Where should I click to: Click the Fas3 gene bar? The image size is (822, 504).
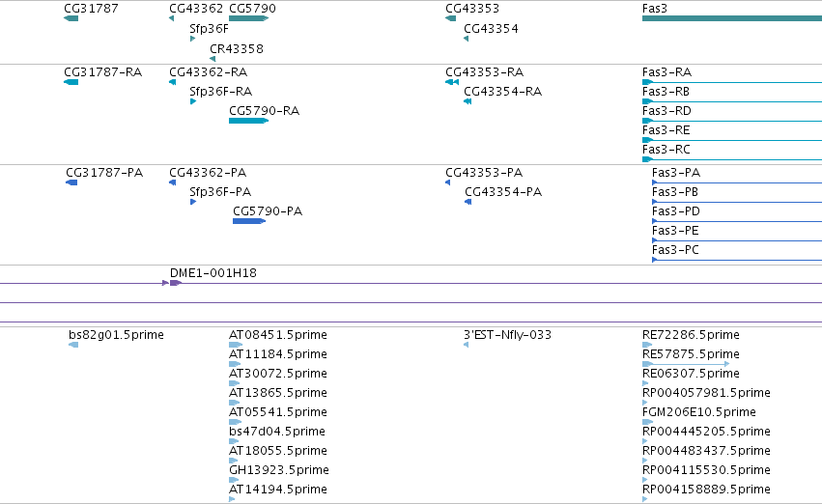click(x=732, y=18)
